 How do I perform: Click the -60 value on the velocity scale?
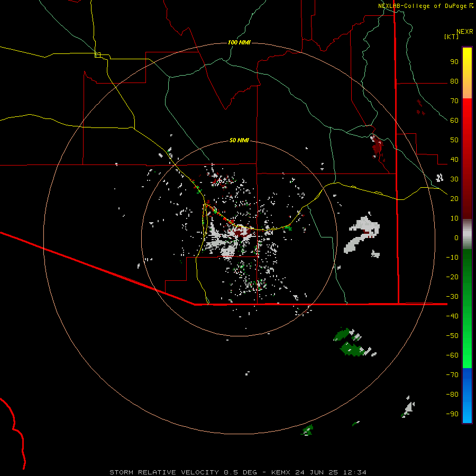click(452, 355)
